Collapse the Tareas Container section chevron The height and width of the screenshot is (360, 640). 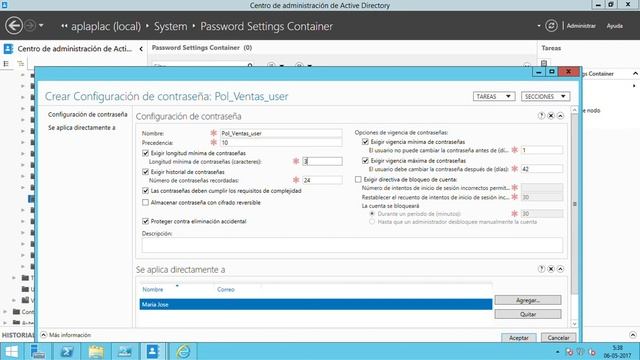(x=635, y=73)
